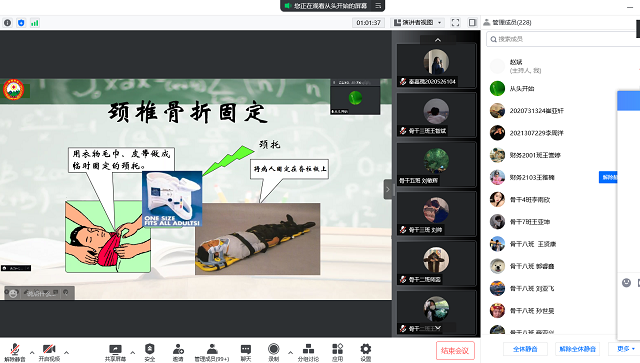Click emoji smiley in chat popup
640x363 pixels.
click(626, 283)
